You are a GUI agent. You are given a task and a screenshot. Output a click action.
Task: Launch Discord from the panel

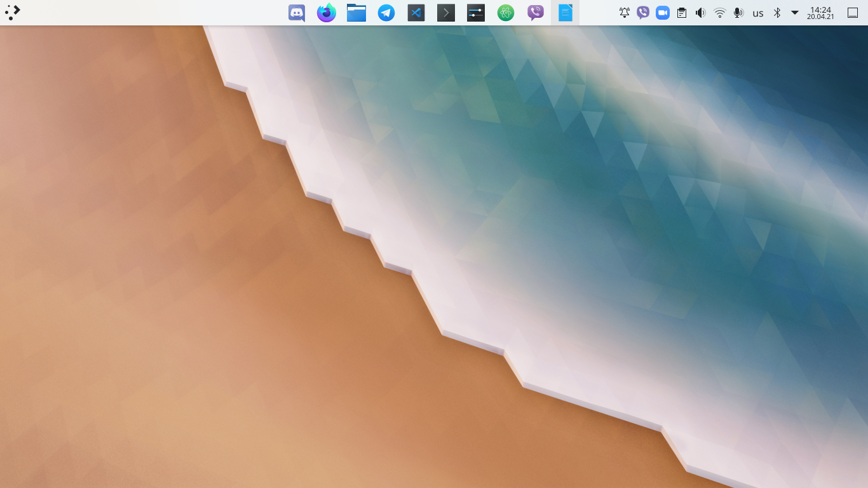point(297,13)
